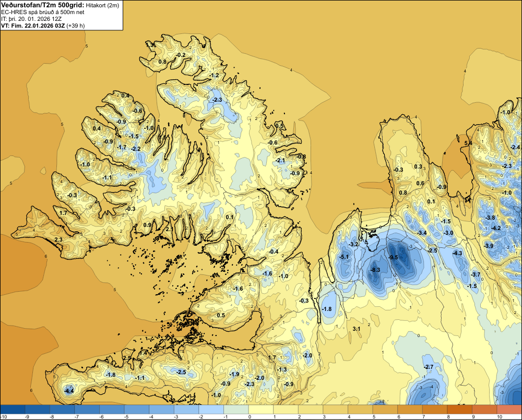This screenshot has height=420, width=522.
Task: Click the '-2.4' temperature value
Action: click(515, 148)
